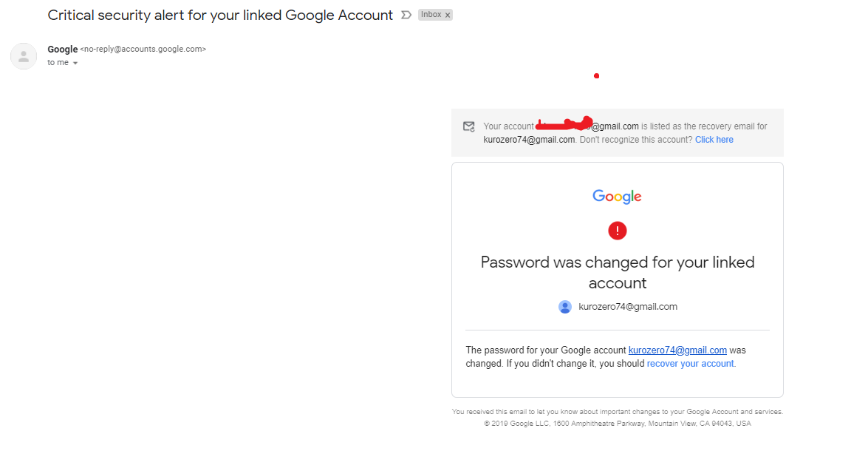The image size is (868, 451).
Task: Remove the Inbox label with its x
Action: pos(447,15)
